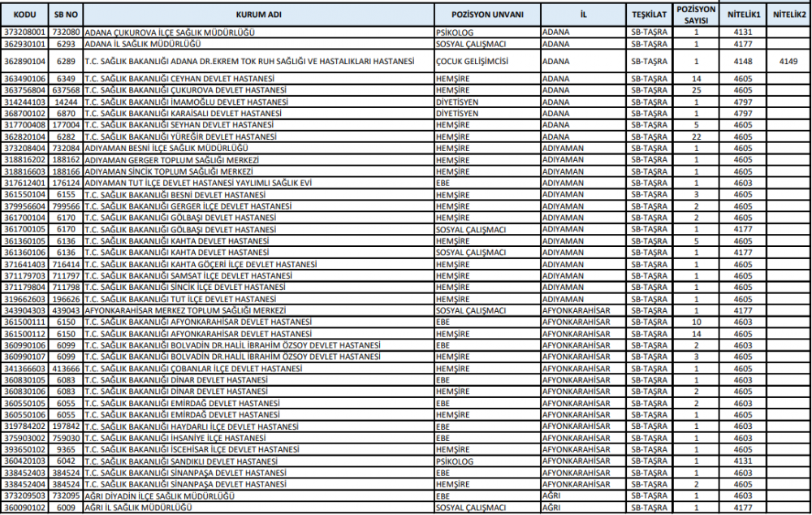Select position count 10 for Afyonkarahisar hospital
812x515 pixels.
coord(696,322)
